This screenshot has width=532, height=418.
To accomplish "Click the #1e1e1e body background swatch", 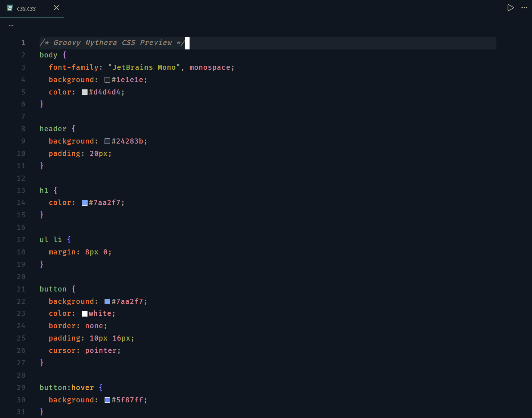I will (x=107, y=79).
